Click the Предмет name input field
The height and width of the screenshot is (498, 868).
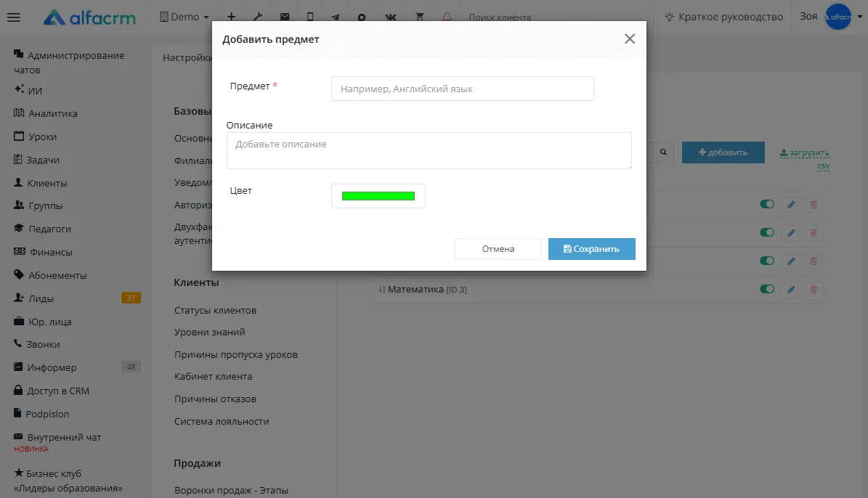tap(462, 89)
